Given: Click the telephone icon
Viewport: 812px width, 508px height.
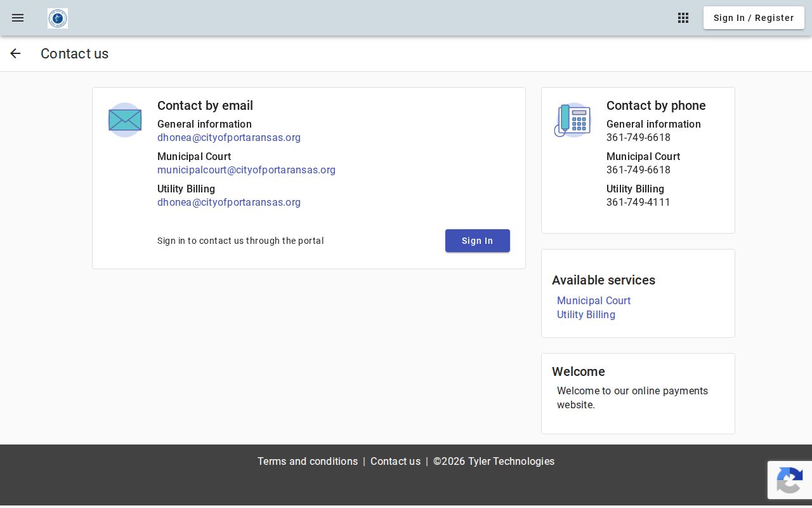Looking at the screenshot, I should coord(572,120).
